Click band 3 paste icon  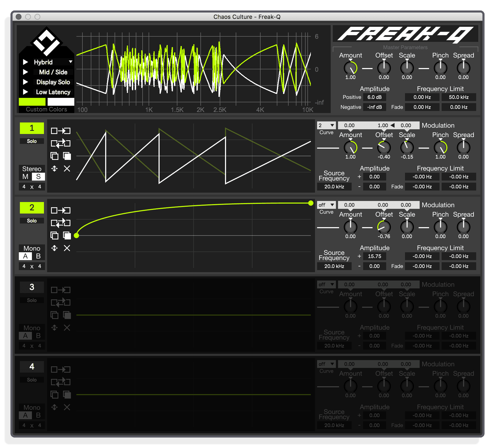click(67, 315)
